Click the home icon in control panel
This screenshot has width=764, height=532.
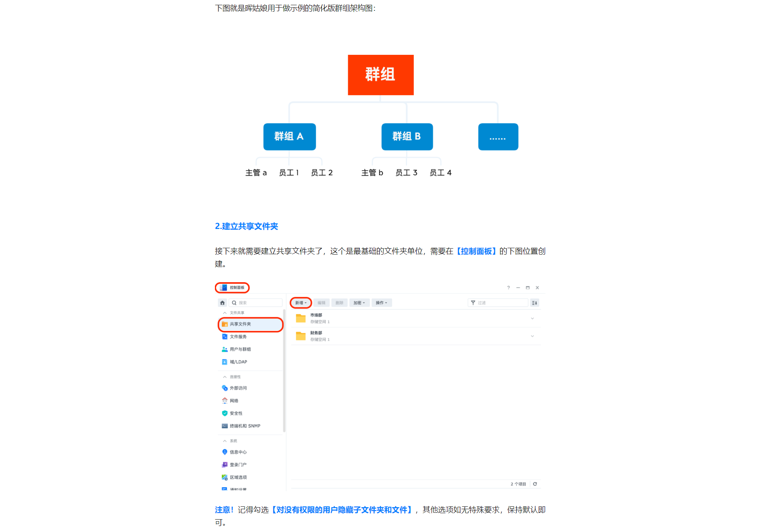[x=223, y=303]
